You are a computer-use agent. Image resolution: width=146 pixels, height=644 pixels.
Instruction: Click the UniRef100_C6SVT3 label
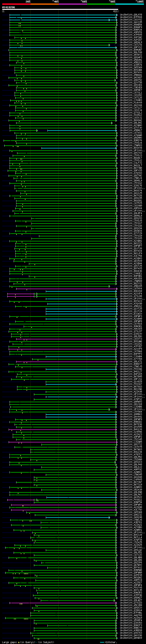131,339
